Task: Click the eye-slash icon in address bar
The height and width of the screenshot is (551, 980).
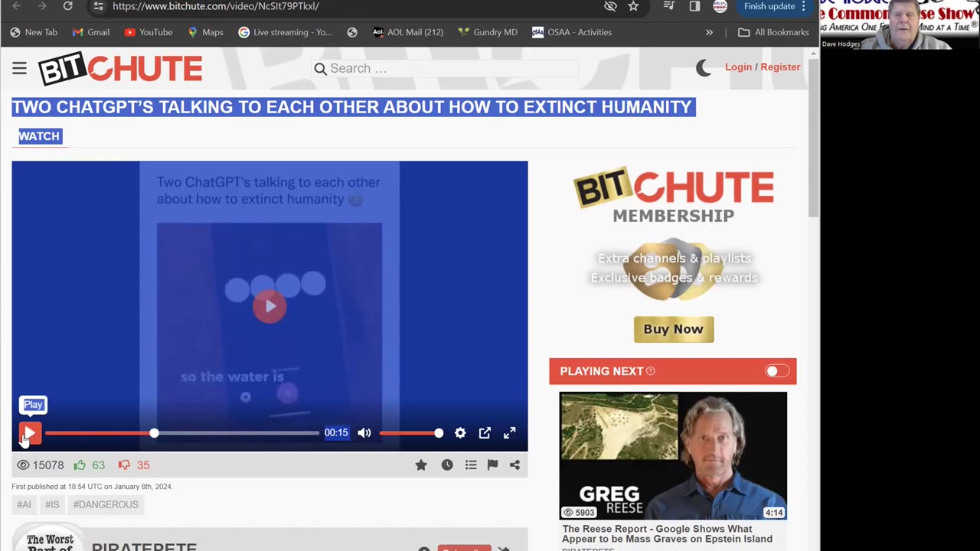Action: tap(610, 6)
